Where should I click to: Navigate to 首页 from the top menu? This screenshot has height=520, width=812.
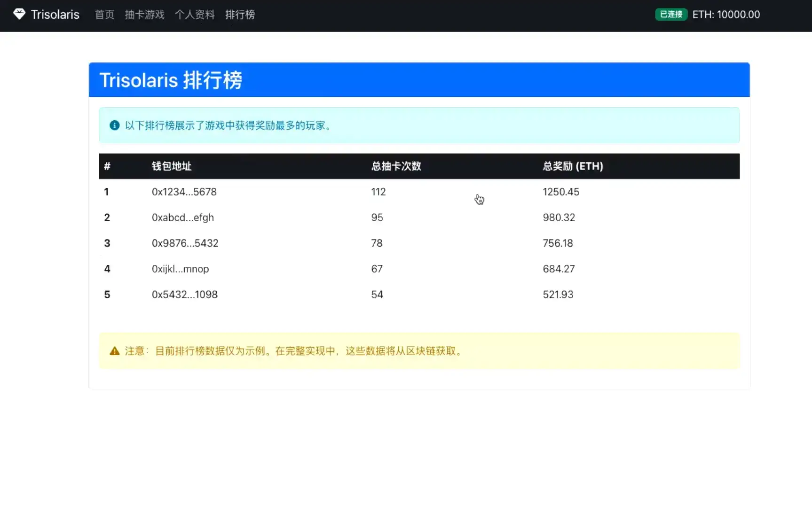[x=104, y=15]
